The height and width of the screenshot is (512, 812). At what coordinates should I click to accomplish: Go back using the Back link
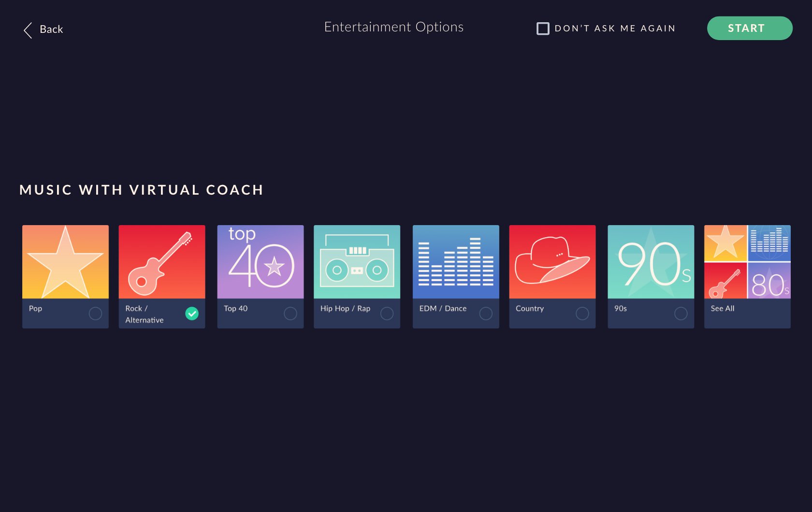51,29
